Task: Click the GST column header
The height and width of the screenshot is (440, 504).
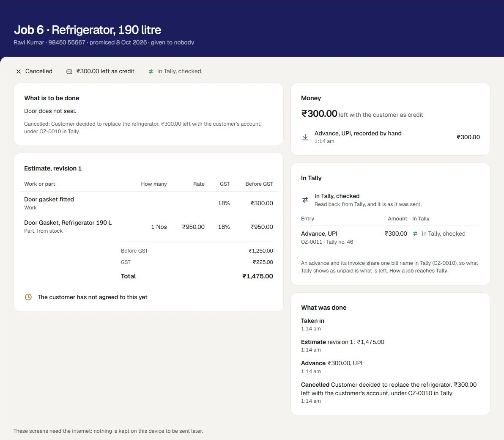Action: click(225, 184)
